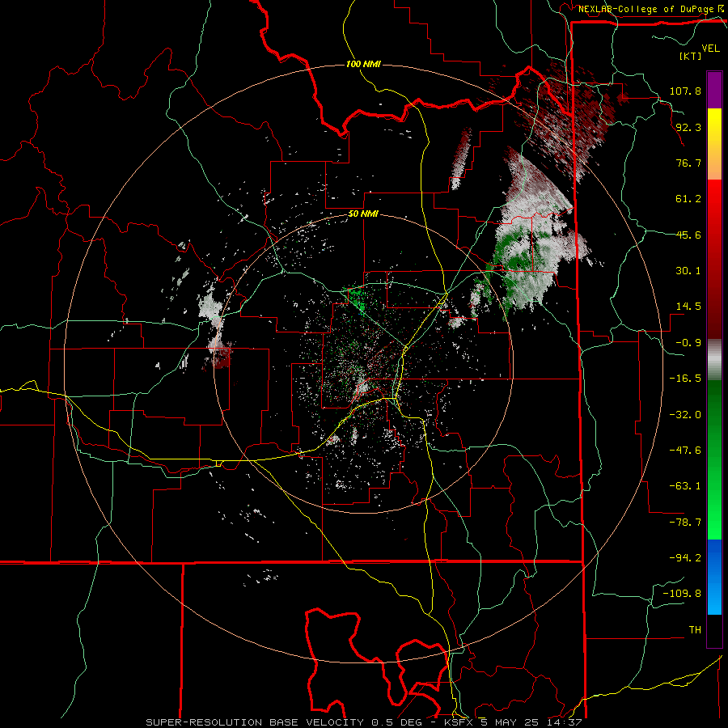Click the 14.5 legend value
The width and height of the screenshot is (728, 728).
click(688, 307)
